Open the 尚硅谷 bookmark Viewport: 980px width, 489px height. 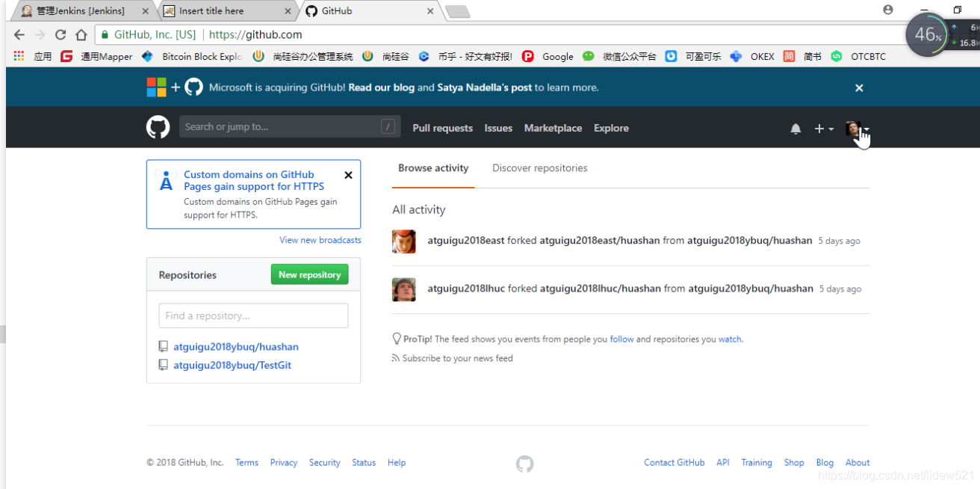point(386,56)
